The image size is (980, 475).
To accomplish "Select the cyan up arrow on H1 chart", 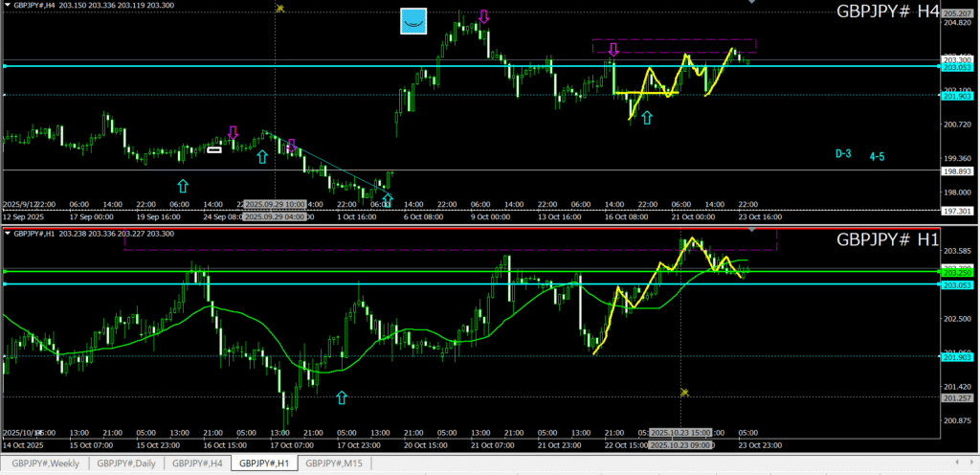I will point(342,396).
